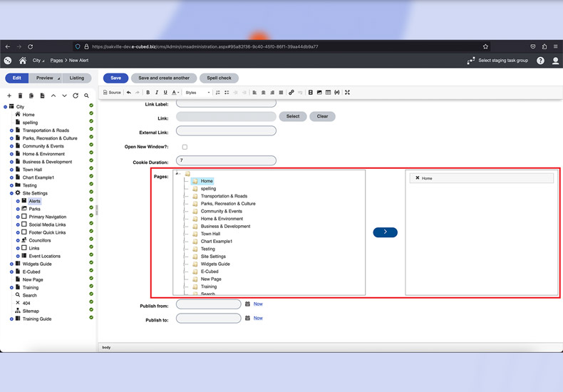Maximize the editor with fullscreen icon
Viewport: 563px width, 392px height.
coord(347,93)
